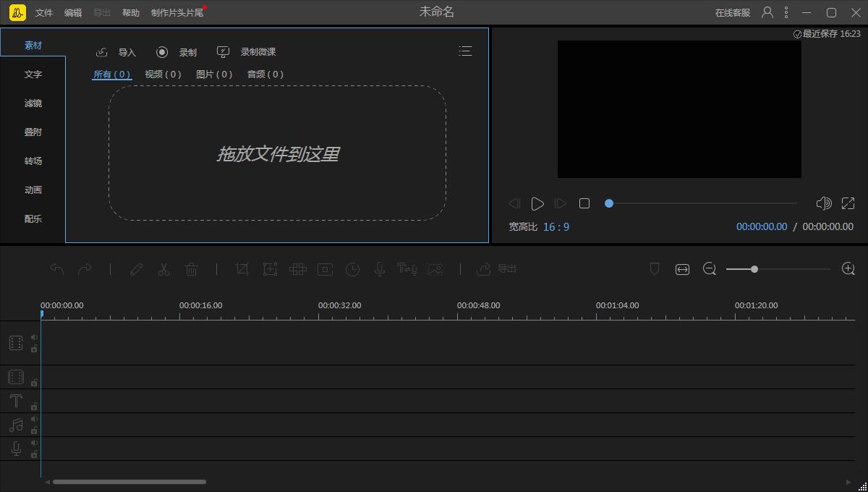
Task: Click the fullscreen preview icon
Action: tap(848, 204)
